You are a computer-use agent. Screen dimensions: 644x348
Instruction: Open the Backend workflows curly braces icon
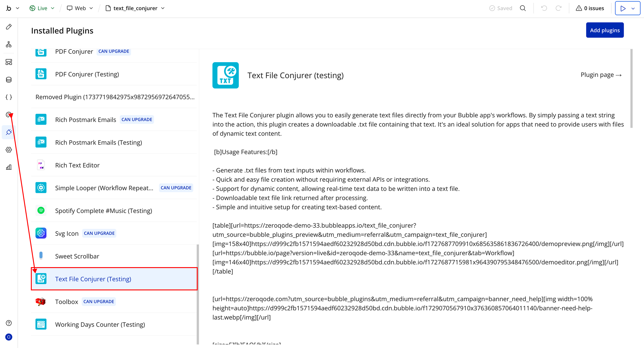click(x=9, y=97)
